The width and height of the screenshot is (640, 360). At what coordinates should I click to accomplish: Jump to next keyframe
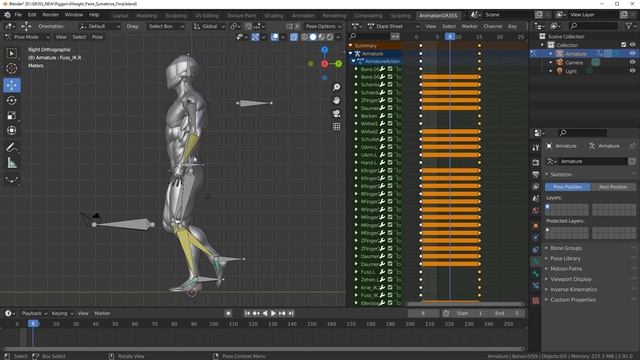tap(282, 313)
